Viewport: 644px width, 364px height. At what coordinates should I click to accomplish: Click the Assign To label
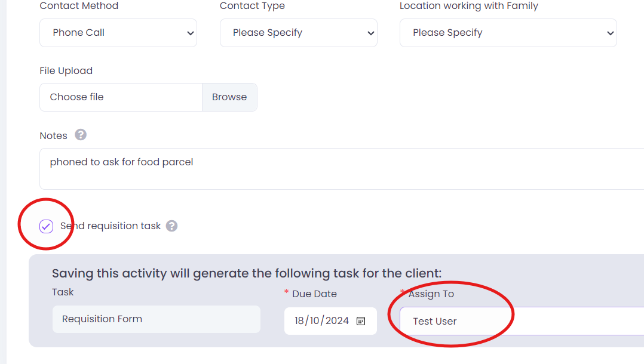pos(431,294)
